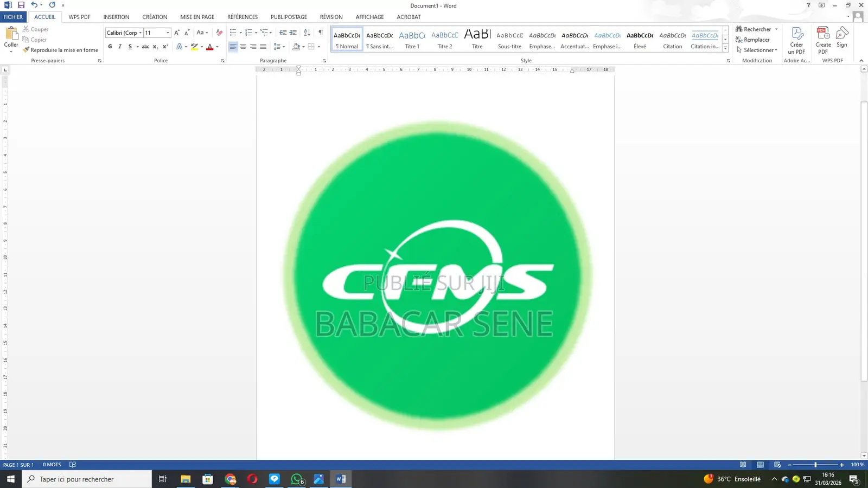Show paragraph marks with the pilcrow icon
This screenshot has width=868, height=488.
point(321,33)
